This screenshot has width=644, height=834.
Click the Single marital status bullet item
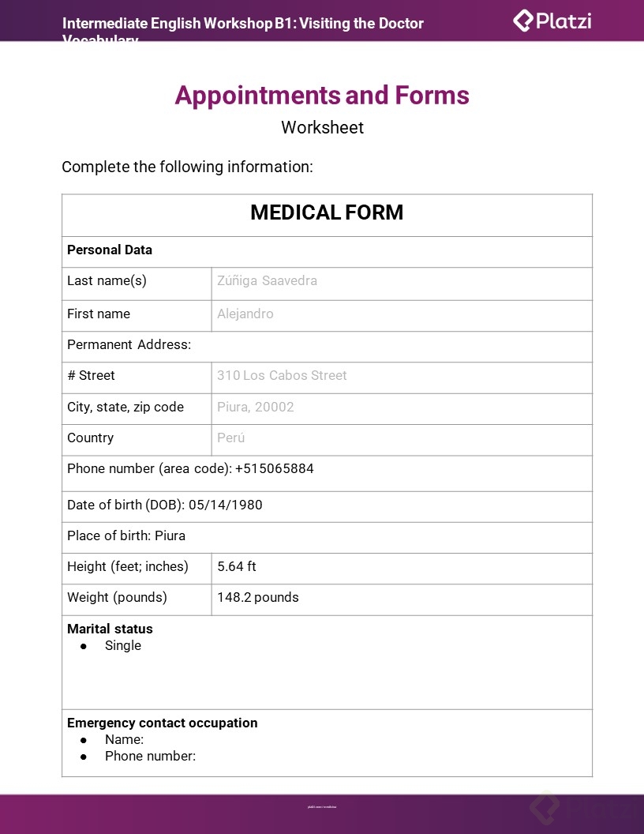(x=123, y=646)
